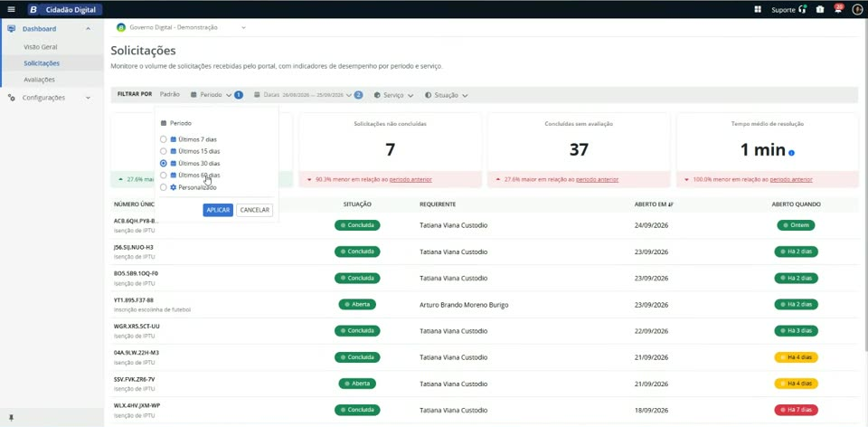Select the Padrão filter preset
This screenshot has height=427, width=868.
click(x=169, y=95)
